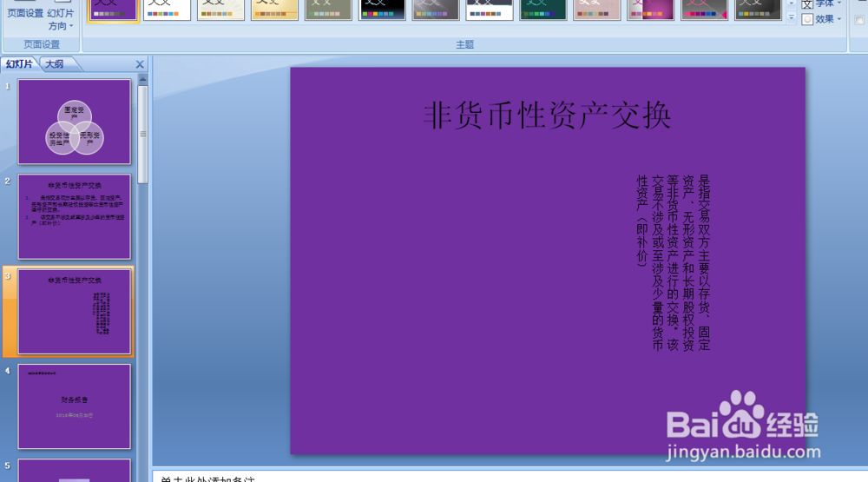Open the 页面设置 page setup dialog
868x482 pixels.
pyautogui.click(x=24, y=13)
